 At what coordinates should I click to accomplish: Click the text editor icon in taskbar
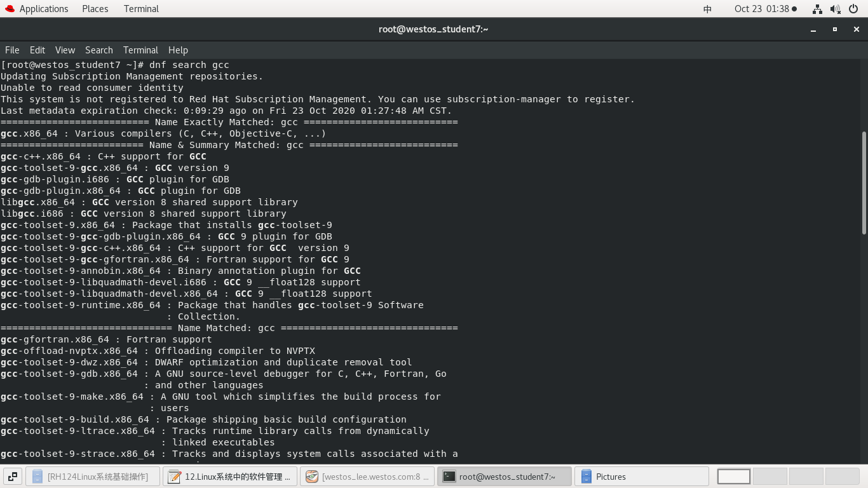pos(174,477)
